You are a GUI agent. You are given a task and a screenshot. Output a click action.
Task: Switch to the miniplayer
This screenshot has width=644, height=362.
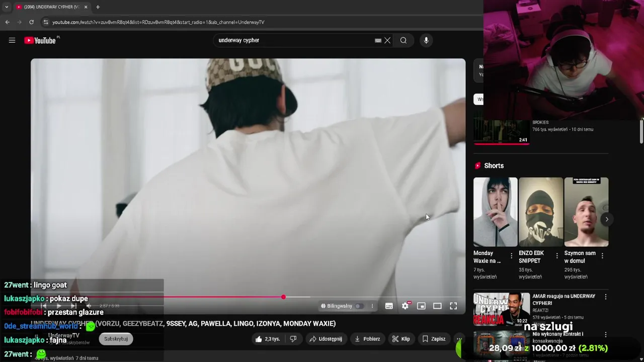(422, 306)
